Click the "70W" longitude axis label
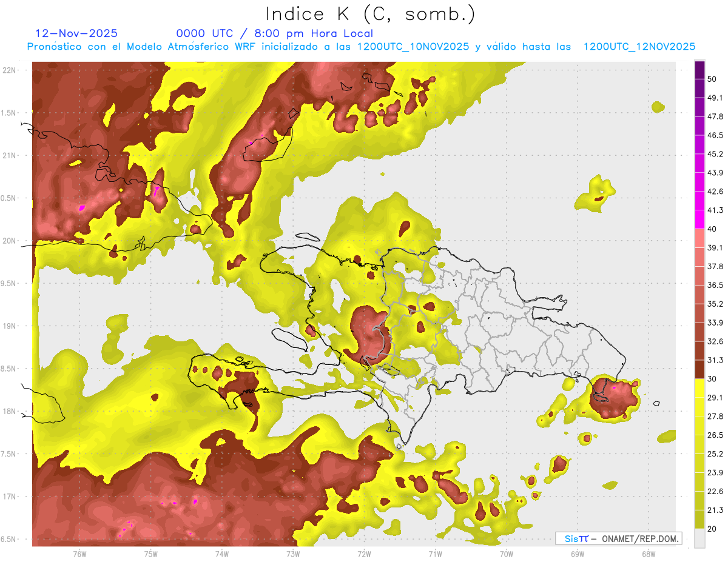Image resolution: width=728 pixels, height=562 pixels. [506, 554]
